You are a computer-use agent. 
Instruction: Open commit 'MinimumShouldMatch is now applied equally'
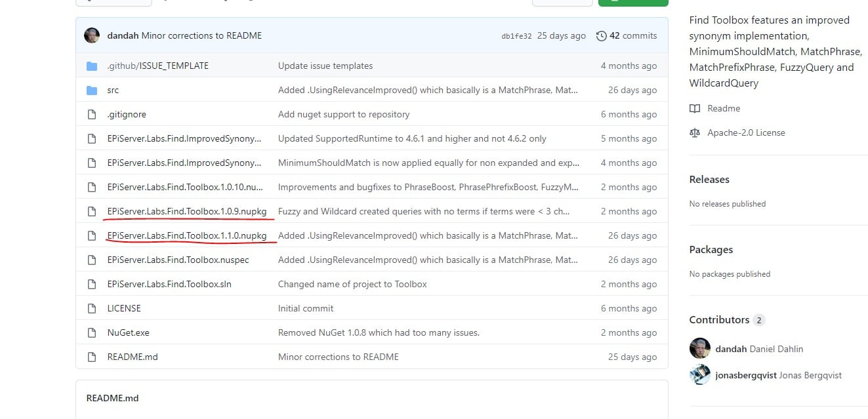pos(428,163)
